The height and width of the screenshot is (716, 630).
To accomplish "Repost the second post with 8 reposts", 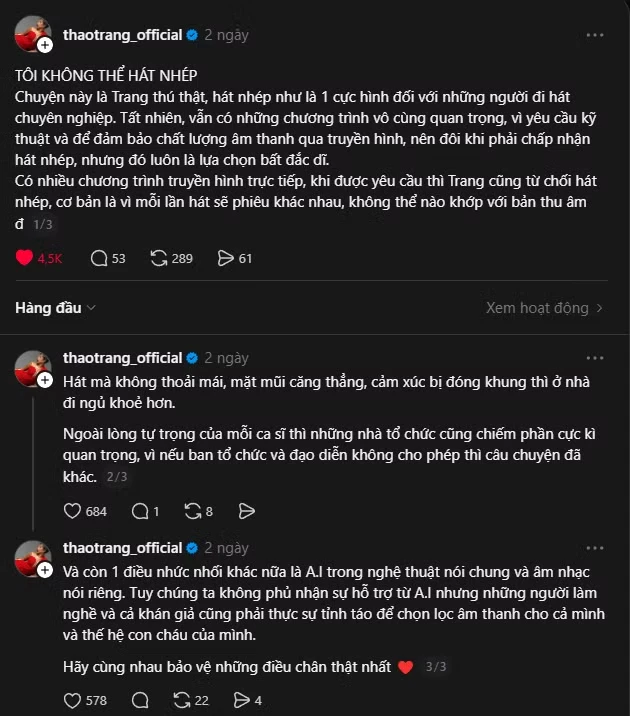I will pyautogui.click(x=194, y=511).
